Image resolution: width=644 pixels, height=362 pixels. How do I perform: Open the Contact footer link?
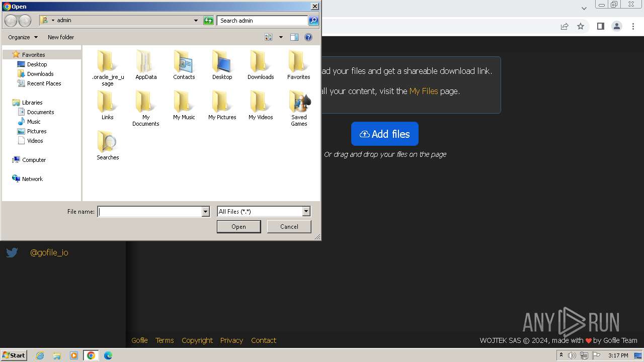click(264, 340)
